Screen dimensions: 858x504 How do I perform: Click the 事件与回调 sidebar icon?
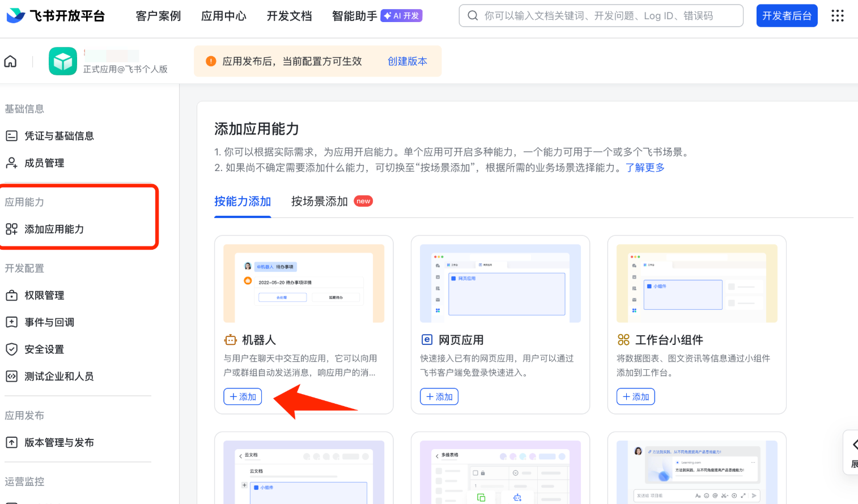[x=11, y=322]
